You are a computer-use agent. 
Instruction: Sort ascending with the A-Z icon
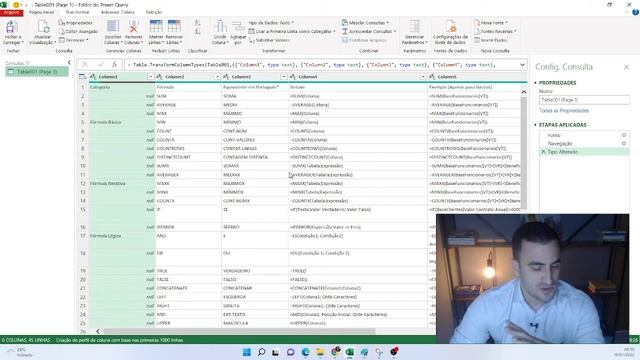tap(198, 23)
